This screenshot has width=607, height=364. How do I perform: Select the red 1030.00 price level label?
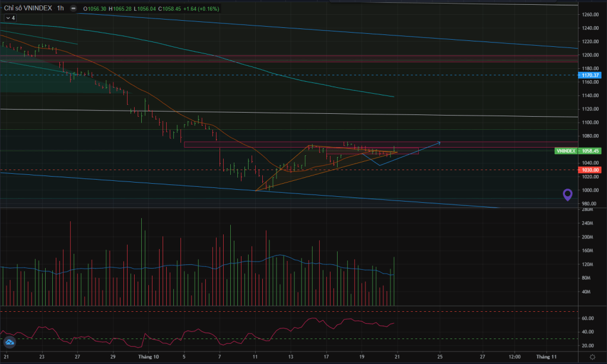point(590,170)
